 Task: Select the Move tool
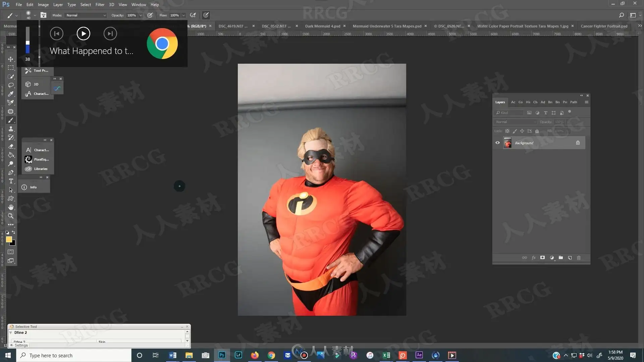(11, 59)
